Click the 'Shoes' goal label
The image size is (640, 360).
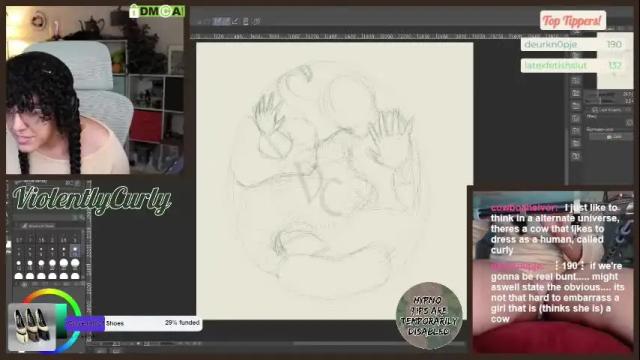point(115,323)
